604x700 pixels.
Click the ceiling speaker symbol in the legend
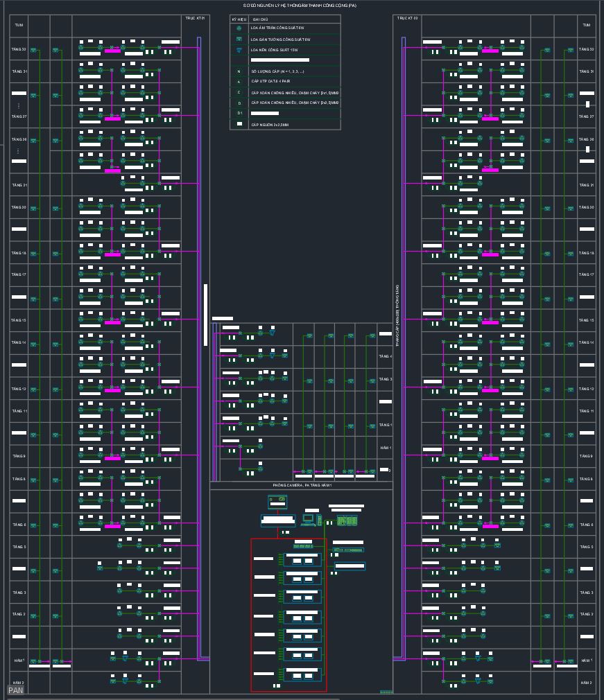point(239,28)
